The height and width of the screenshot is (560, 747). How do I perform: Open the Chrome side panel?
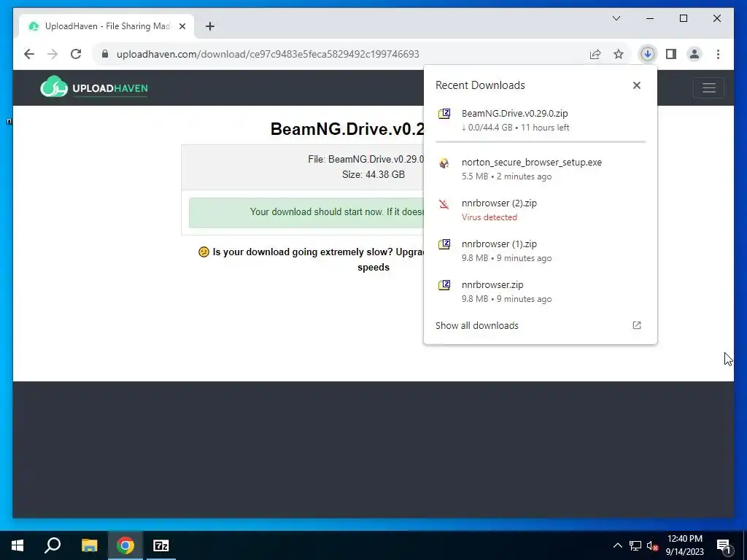point(671,54)
